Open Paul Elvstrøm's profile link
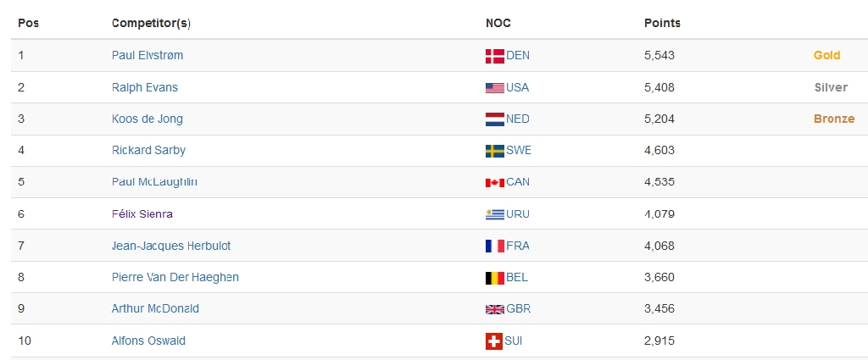The height and width of the screenshot is (360, 868). click(147, 55)
